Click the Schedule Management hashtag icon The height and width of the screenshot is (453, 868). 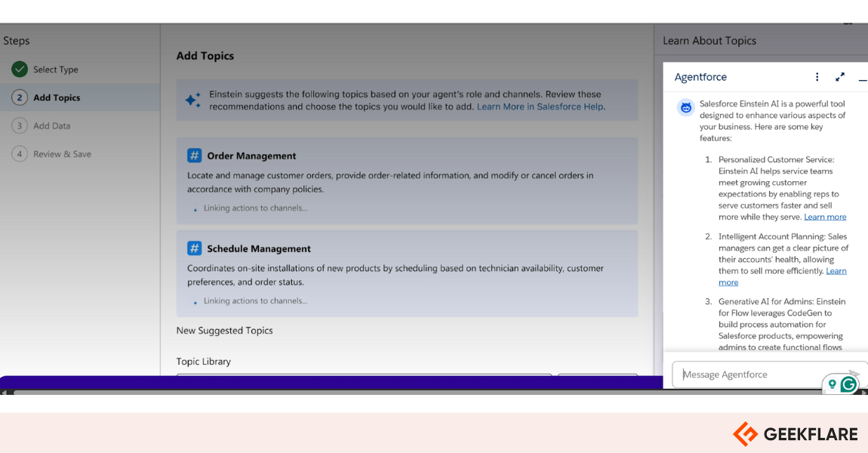pos(194,248)
